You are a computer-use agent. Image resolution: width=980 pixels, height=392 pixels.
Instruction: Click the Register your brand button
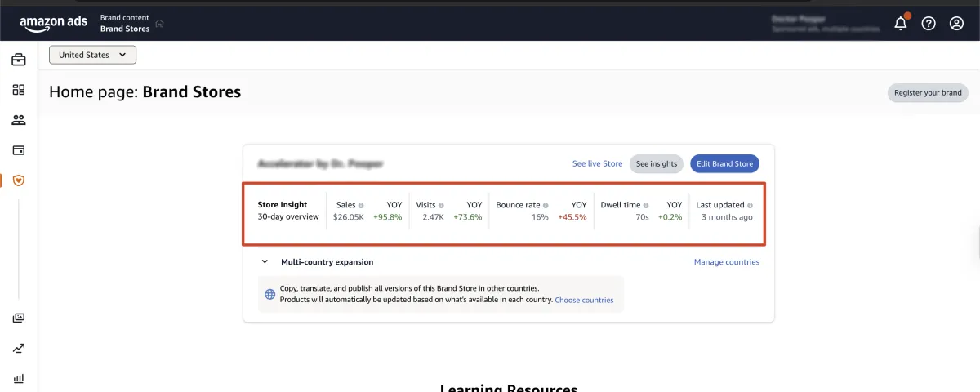point(928,92)
